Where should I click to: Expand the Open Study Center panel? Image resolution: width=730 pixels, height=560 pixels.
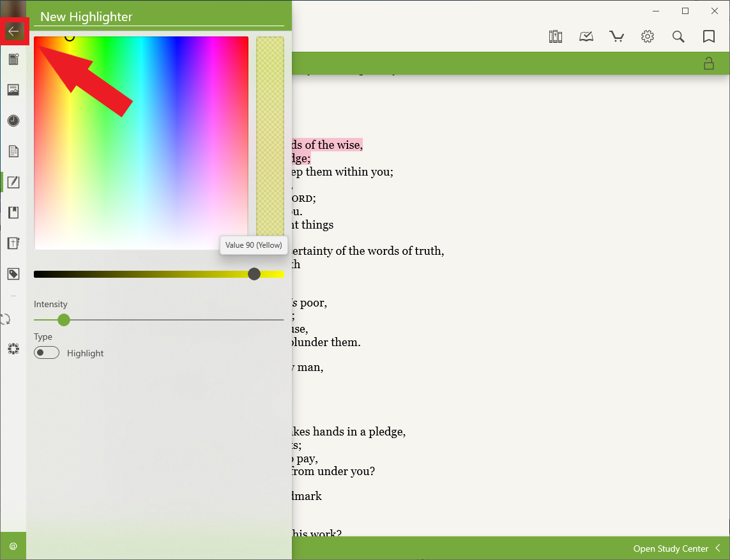pyautogui.click(x=718, y=549)
